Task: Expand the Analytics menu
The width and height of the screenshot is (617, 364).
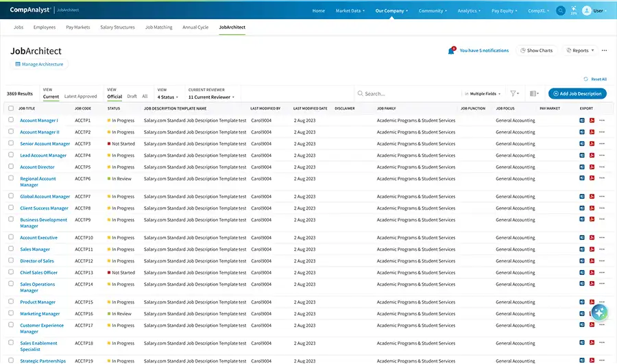Action: click(x=469, y=10)
